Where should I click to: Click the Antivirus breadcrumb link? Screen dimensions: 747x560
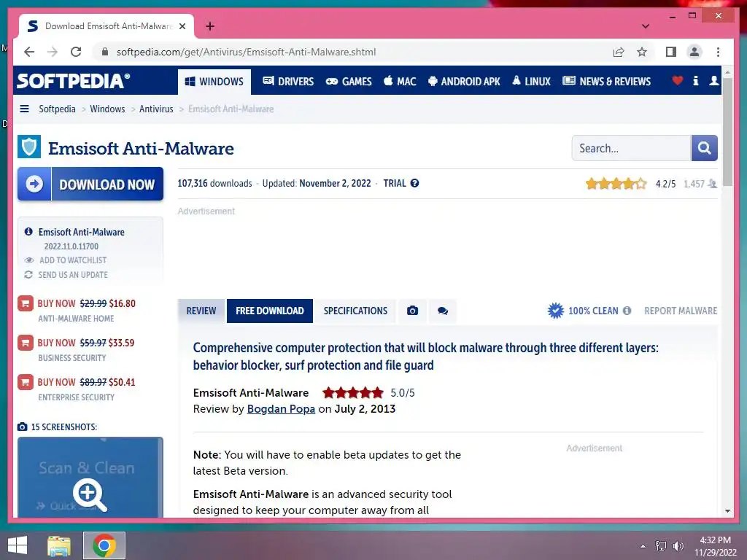pyautogui.click(x=156, y=109)
